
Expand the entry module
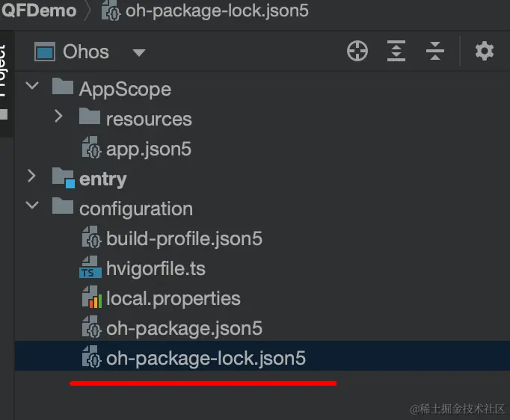coord(31,176)
